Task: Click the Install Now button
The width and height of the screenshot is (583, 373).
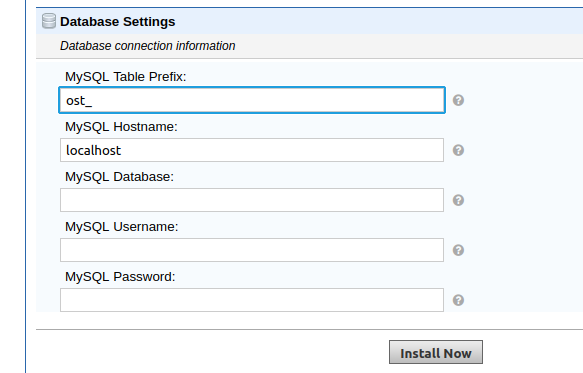Action: point(436,352)
